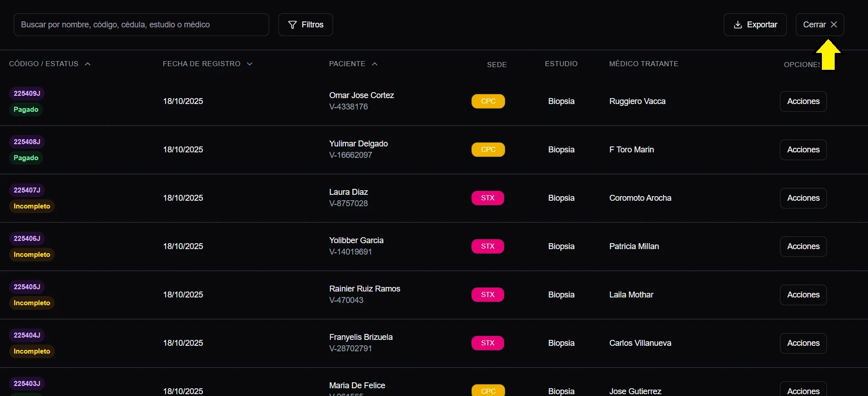
Task: Click pink STX badge for Yolibber Garcia
Action: tap(487, 246)
